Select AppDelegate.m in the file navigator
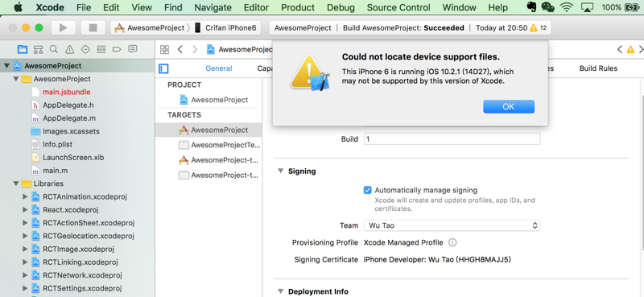This screenshot has width=644, height=297. [x=69, y=118]
